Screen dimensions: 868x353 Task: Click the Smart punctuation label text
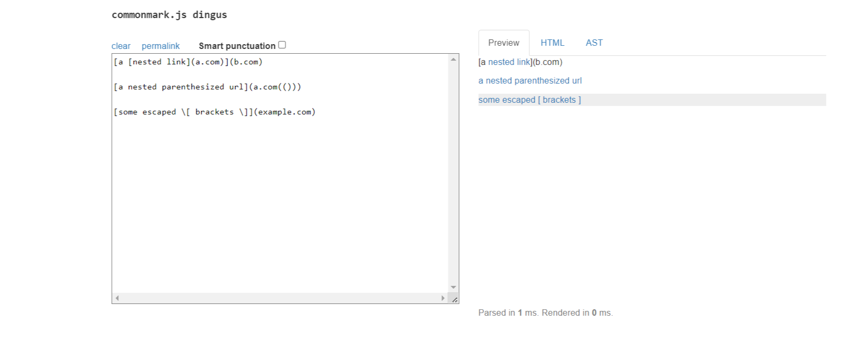pyautogui.click(x=236, y=46)
